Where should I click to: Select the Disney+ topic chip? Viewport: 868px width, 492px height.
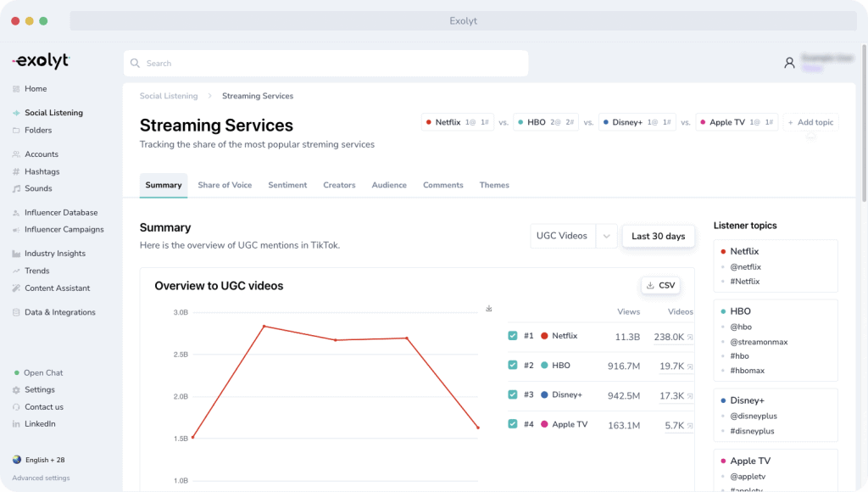(x=637, y=122)
